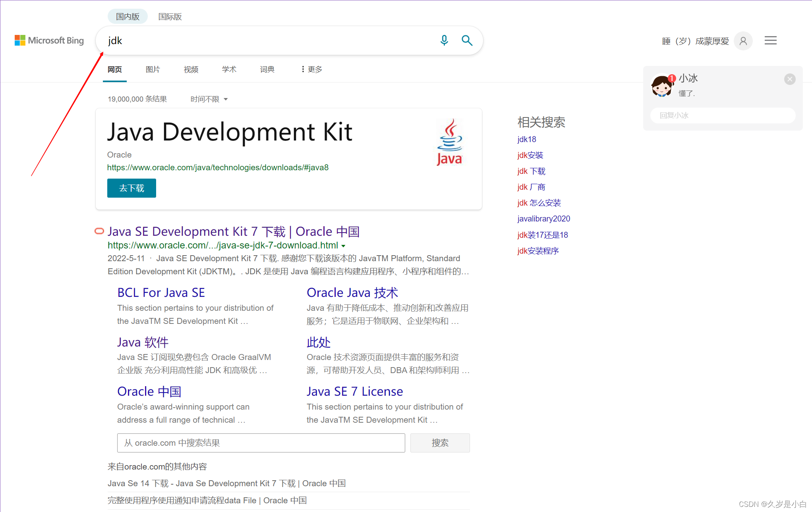Open the Java 软件 link

point(143,342)
